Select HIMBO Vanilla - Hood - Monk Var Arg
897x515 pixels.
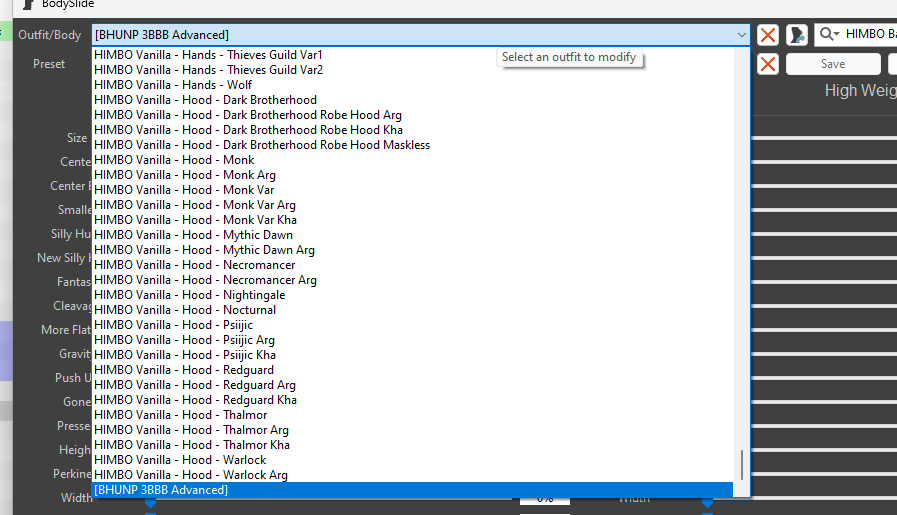coord(412,205)
